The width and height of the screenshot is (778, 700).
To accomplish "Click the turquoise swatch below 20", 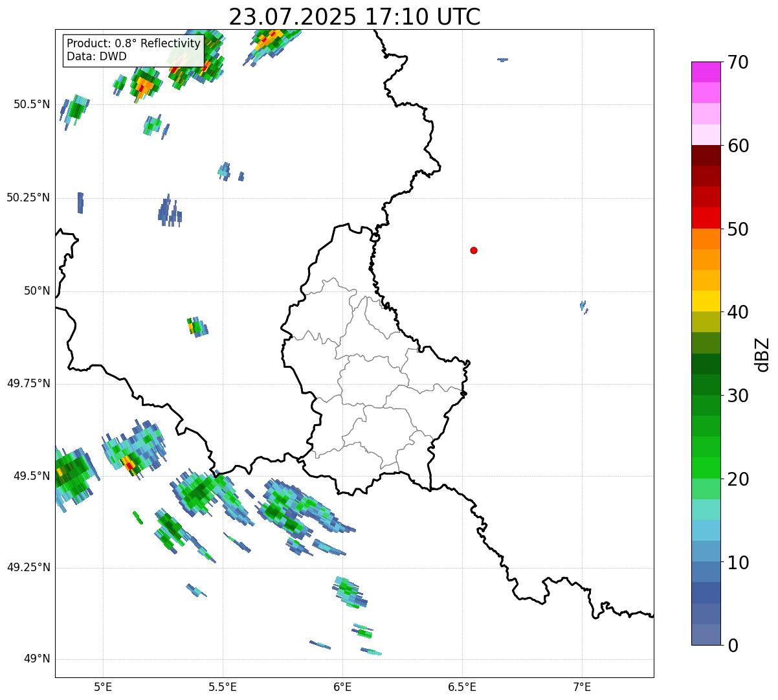I will click(706, 510).
